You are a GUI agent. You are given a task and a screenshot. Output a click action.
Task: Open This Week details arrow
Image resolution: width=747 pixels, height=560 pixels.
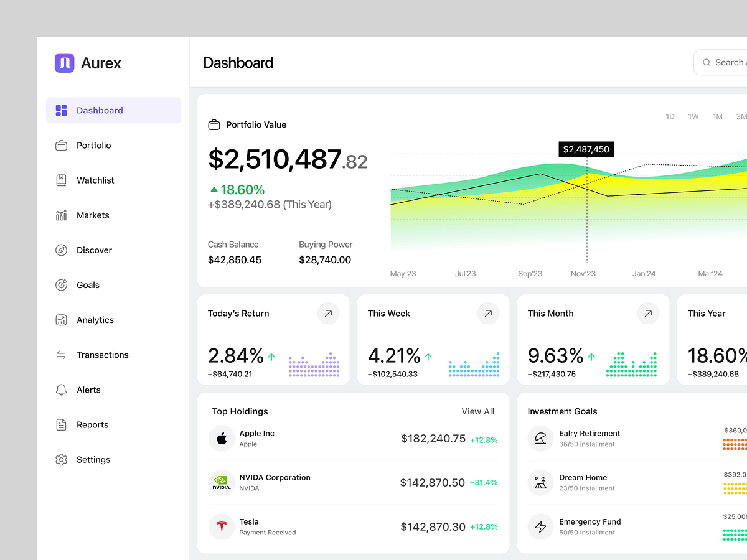[488, 314]
